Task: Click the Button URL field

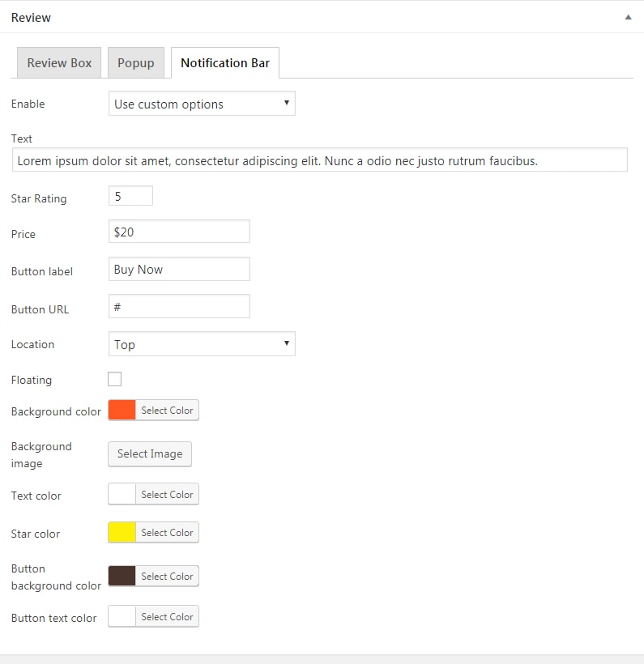Action: (179, 307)
